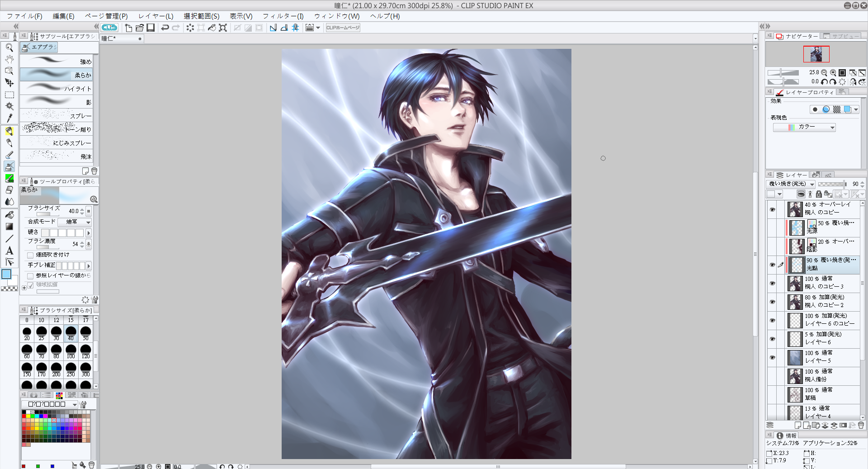
Task: Click the Save floppy disk toolbar icon
Action: pos(151,28)
